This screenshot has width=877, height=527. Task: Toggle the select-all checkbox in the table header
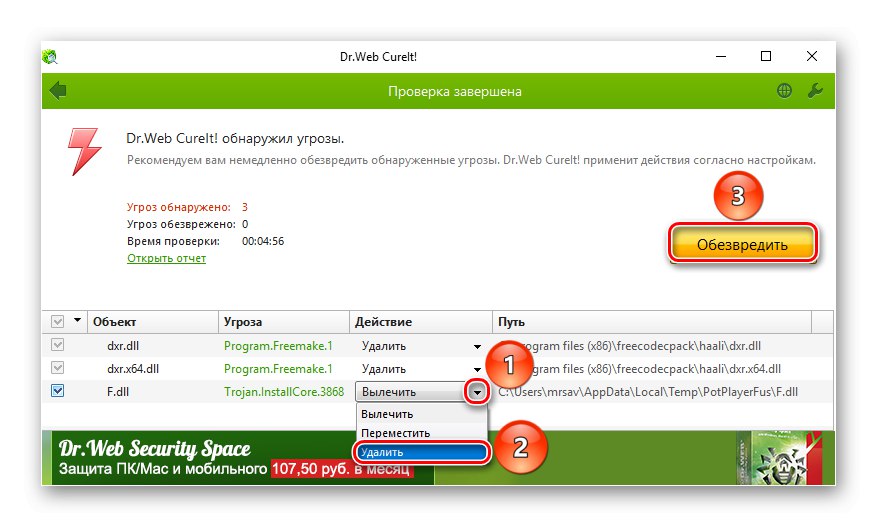[x=58, y=322]
